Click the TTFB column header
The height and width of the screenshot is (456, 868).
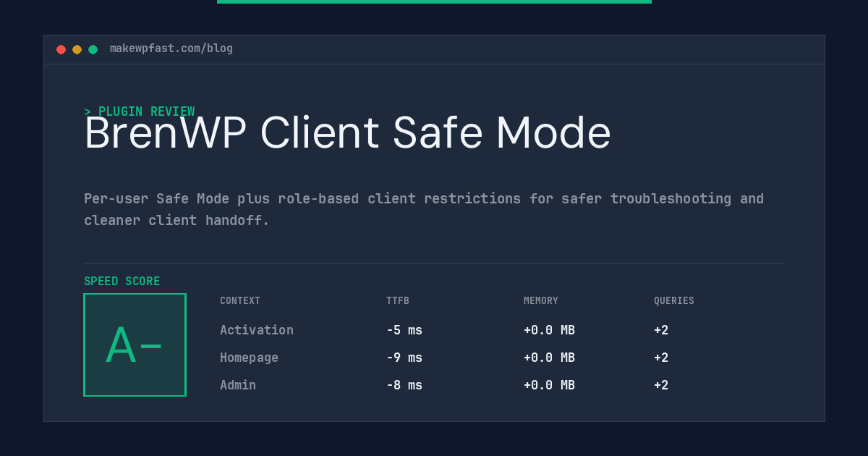pos(398,301)
